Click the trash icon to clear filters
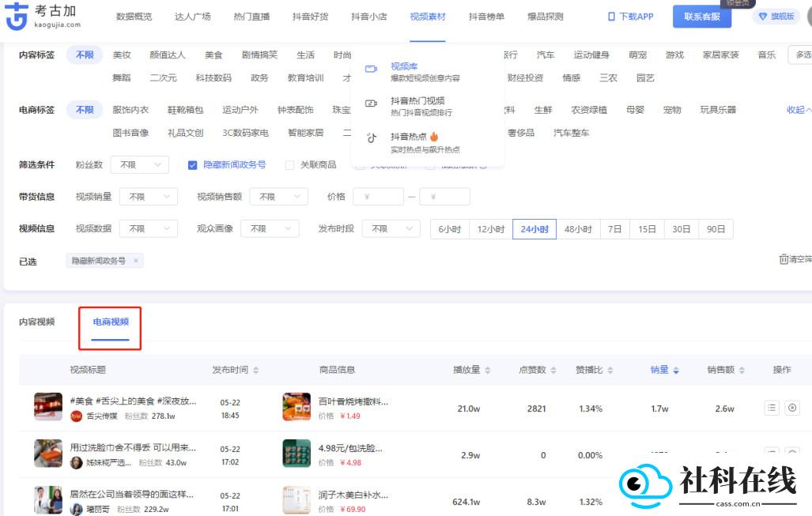 click(784, 259)
